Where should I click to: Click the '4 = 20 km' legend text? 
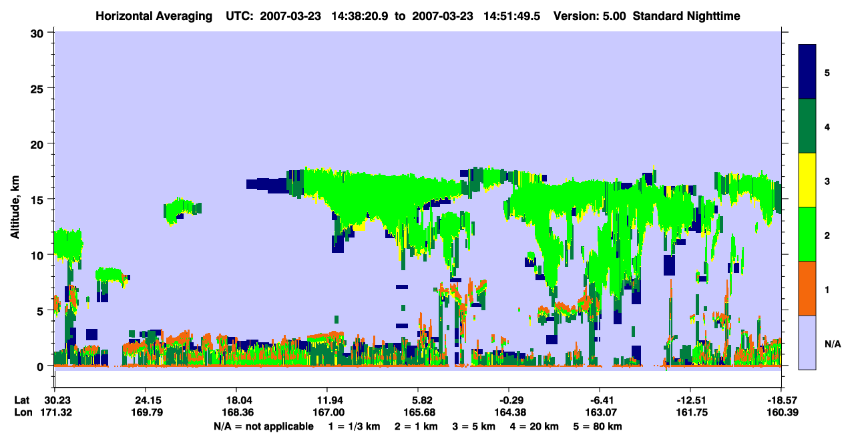[533, 426]
